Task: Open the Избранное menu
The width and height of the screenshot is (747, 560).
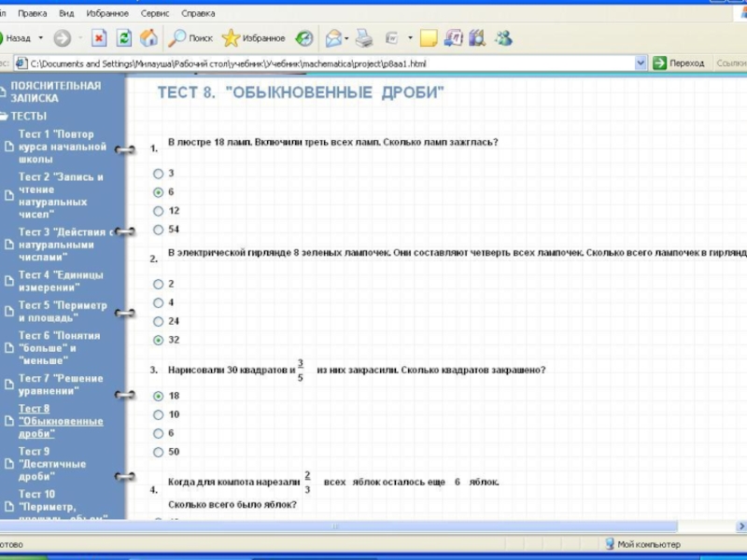Action: tap(107, 13)
